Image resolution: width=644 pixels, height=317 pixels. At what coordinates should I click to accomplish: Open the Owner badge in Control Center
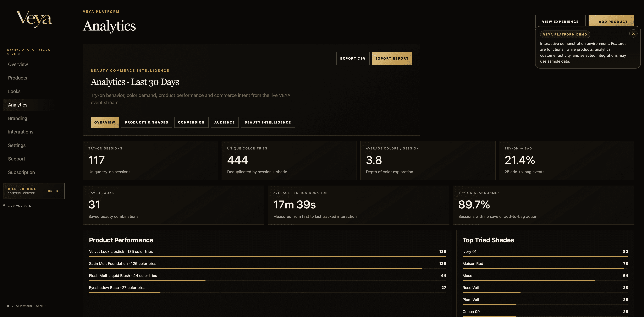click(x=53, y=191)
